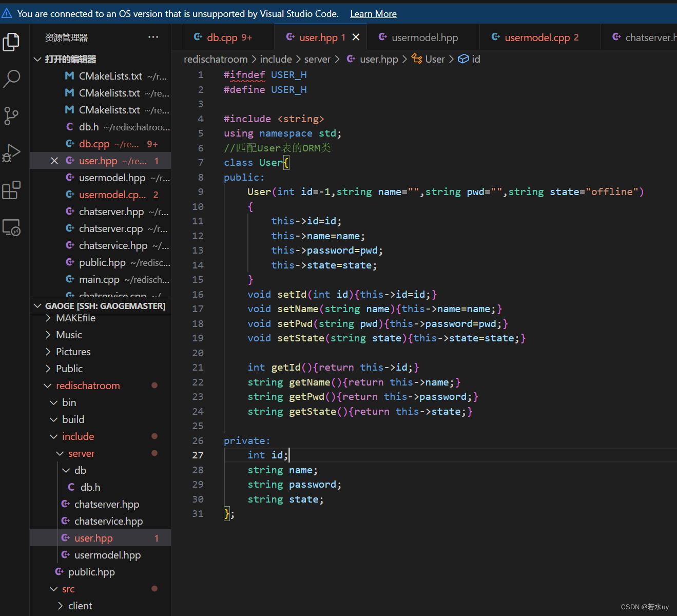Open db.h in open editors list
677x616 pixels.
pyautogui.click(x=89, y=127)
